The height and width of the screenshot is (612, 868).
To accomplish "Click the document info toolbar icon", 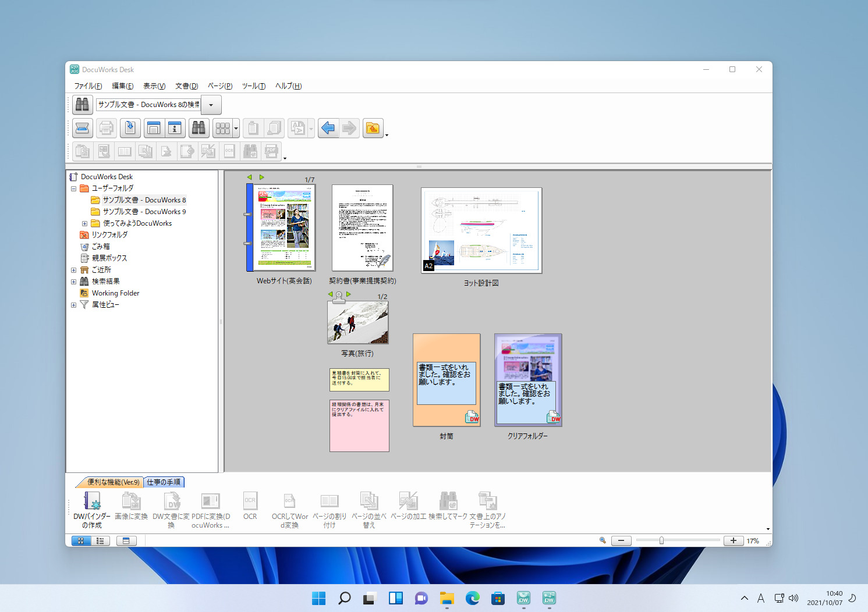I will pyautogui.click(x=175, y=128).
